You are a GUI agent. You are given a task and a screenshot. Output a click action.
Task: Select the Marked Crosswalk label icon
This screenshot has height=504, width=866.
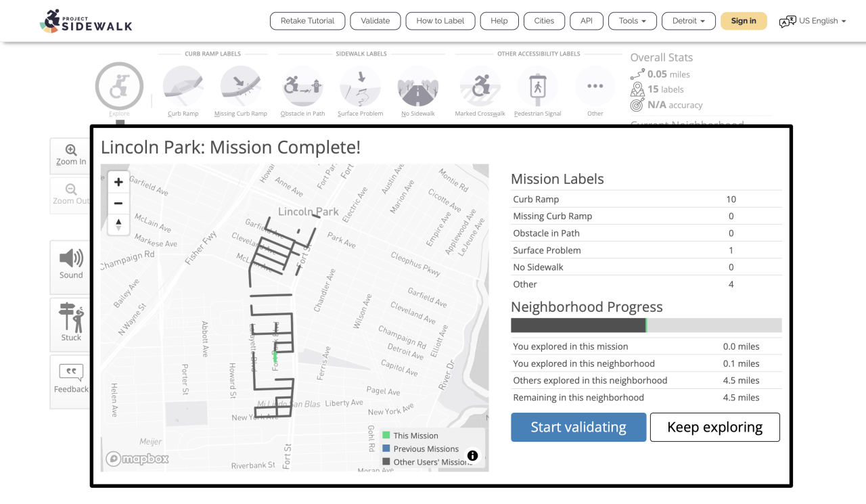coord(480,86)
